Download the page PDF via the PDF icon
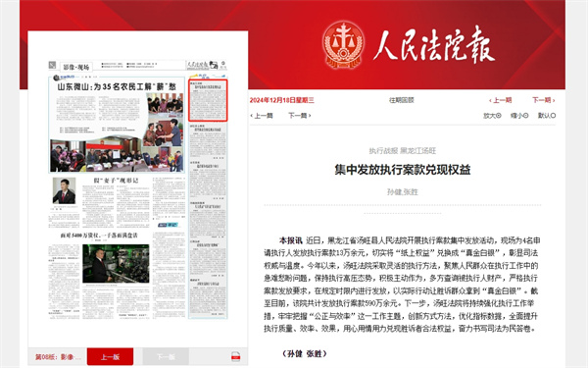 click(x=235, y=356)
